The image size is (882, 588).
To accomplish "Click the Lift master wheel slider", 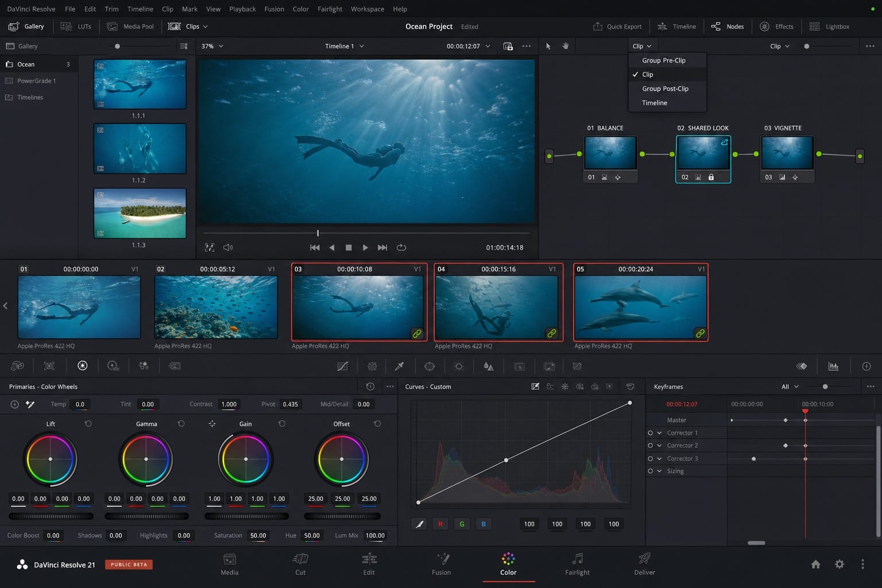I will [x=51, y=516].
